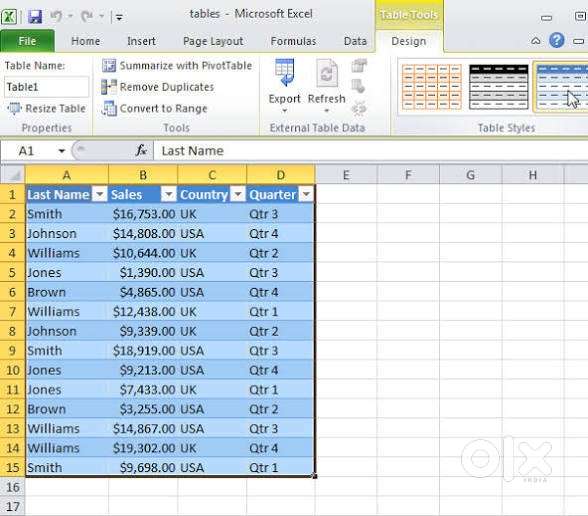Open the File tab
The width and height of the screenshot is (588, 516).
coord(27,41)
